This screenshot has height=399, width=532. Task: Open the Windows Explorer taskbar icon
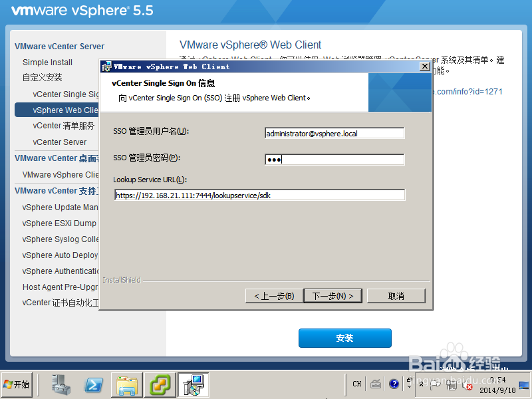pos(126,384)
